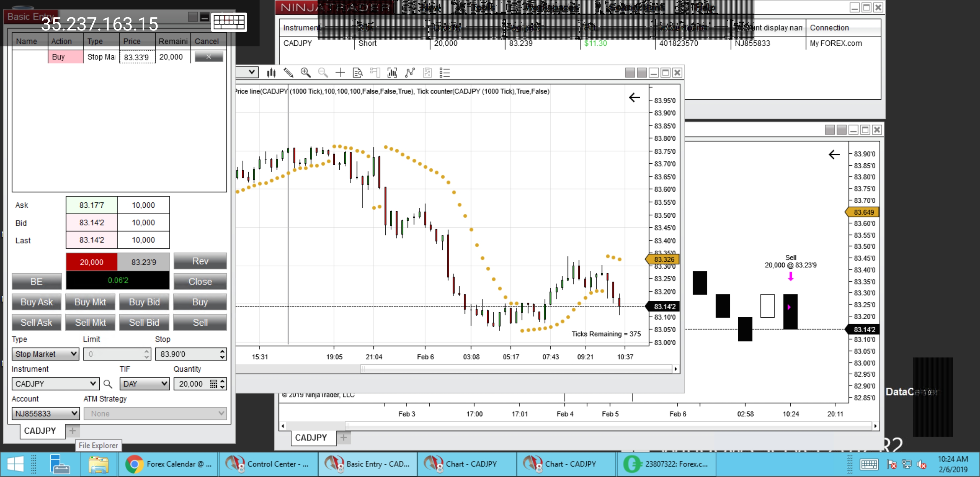Open the TIF DAY dropdown
This screenshot has width=980, height=477.
coord(145,384)
